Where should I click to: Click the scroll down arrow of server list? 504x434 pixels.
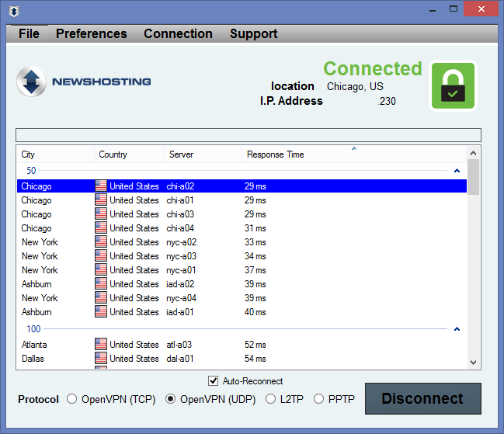473,363
